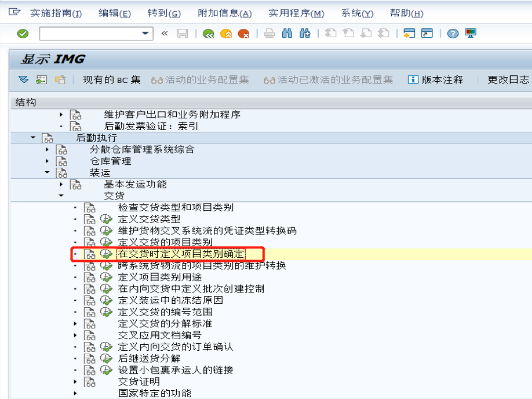The image size is (532, 399).
Task: Select the 设置小包裹承运人的链接 row
Action: coord(176,370)
